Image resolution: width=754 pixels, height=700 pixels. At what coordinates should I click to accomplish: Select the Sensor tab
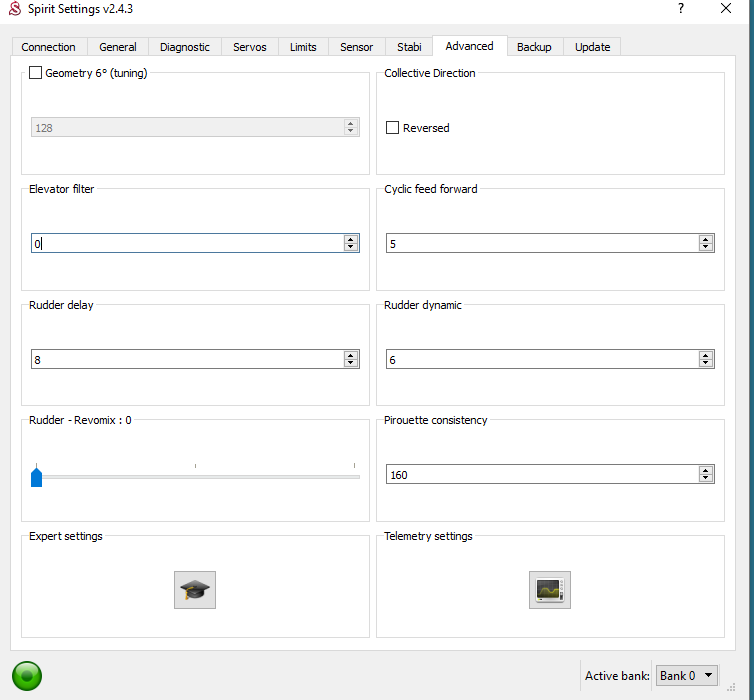(x=356, y=47)
